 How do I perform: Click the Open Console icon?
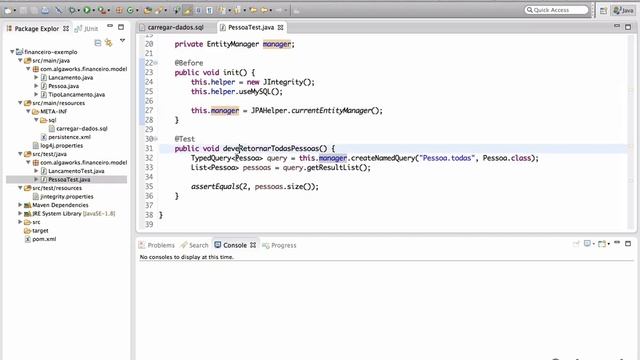pos(602,244)
